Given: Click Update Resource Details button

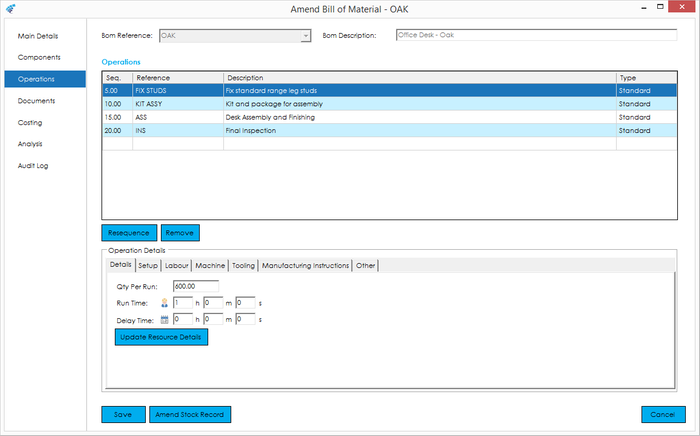Looking at the screenshot, I should [x=161, y=337].
